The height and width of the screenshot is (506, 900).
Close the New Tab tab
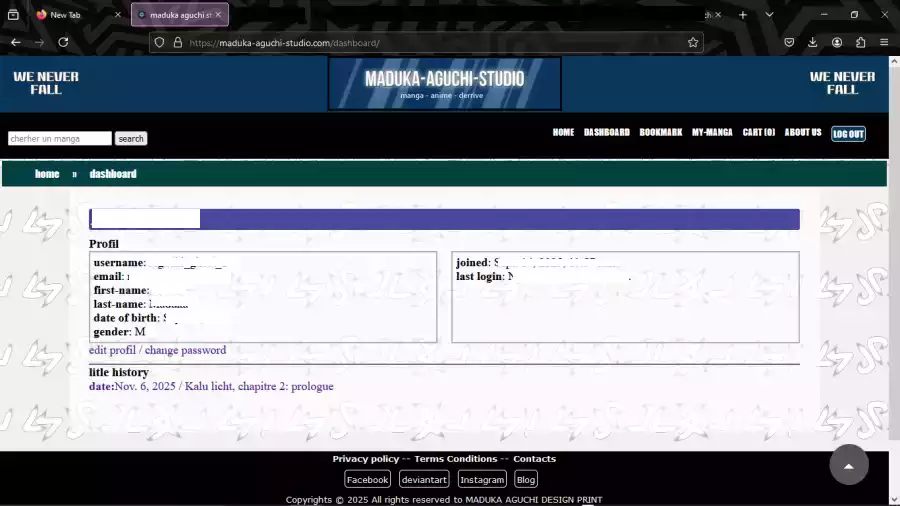[118, 15]
